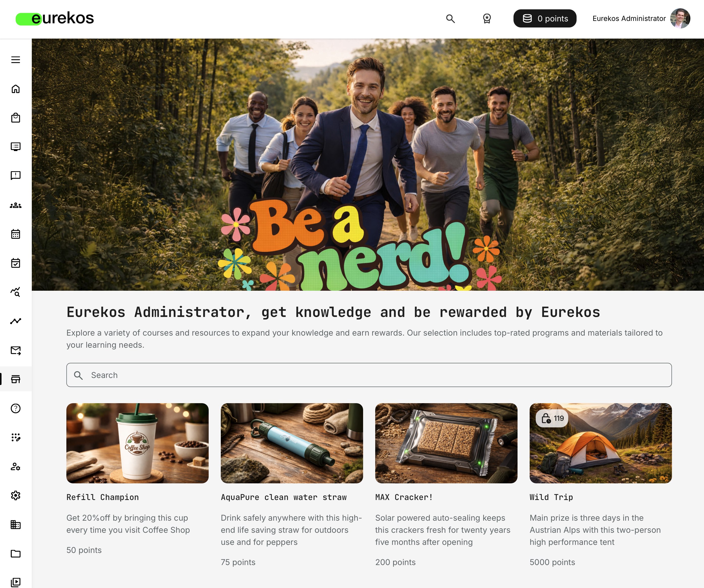This screenshot has width=704, height=588.
Task: Open the Refill Champion reward title
Action: click(103, 497)
